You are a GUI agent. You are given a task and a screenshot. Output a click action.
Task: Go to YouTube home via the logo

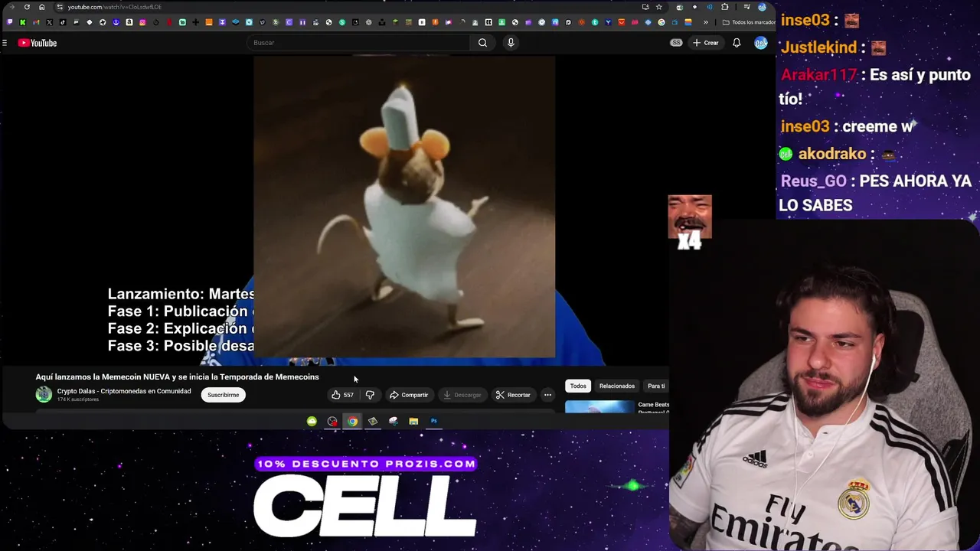[38, 43]
